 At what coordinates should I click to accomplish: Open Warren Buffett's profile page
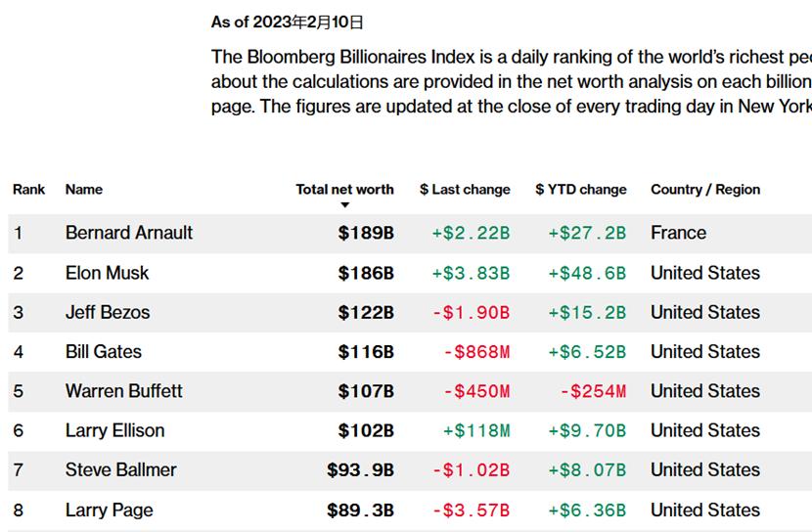point(124,391)
